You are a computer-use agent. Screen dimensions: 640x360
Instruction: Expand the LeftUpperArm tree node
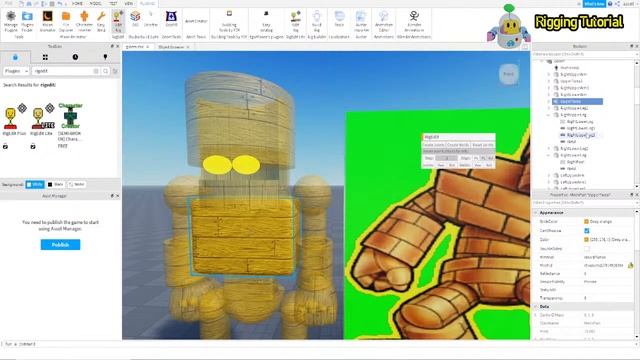[x=549, y=176]
